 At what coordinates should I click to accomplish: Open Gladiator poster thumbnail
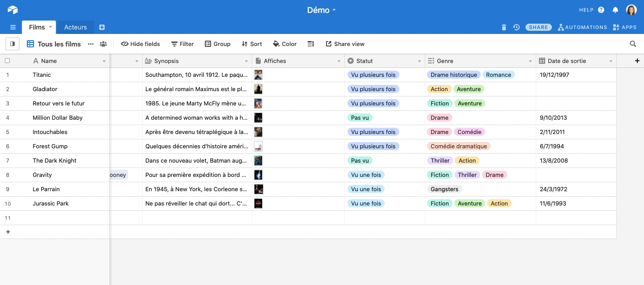pyautogui.click(x=258, y=89)
